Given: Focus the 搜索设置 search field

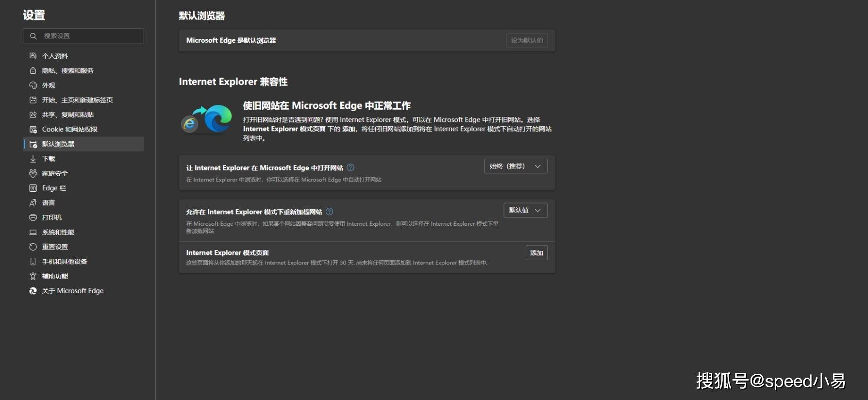Looking at the screenshot, I should pyautogui.click(x=83, y=36).
